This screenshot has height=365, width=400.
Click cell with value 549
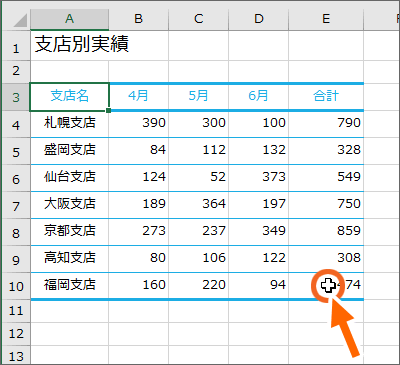(x=326, y=178)
